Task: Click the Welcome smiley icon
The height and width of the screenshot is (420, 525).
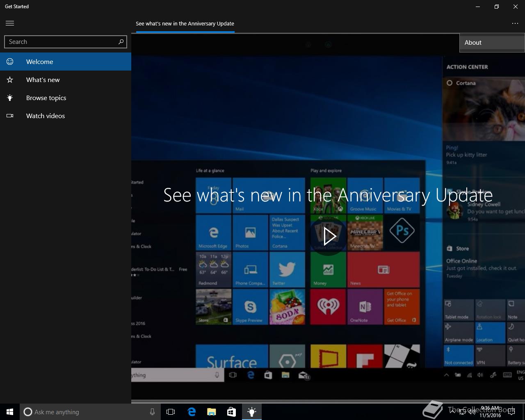Action: (10, 62)
